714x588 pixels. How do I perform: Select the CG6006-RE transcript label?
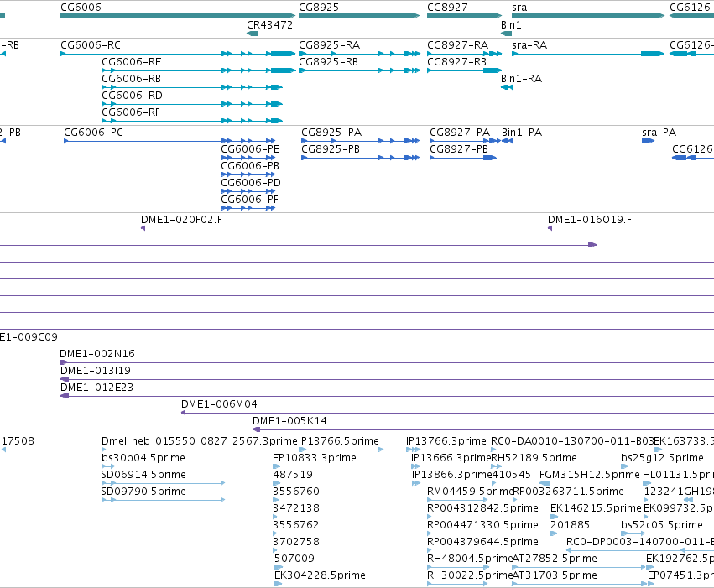click(131, 62)
